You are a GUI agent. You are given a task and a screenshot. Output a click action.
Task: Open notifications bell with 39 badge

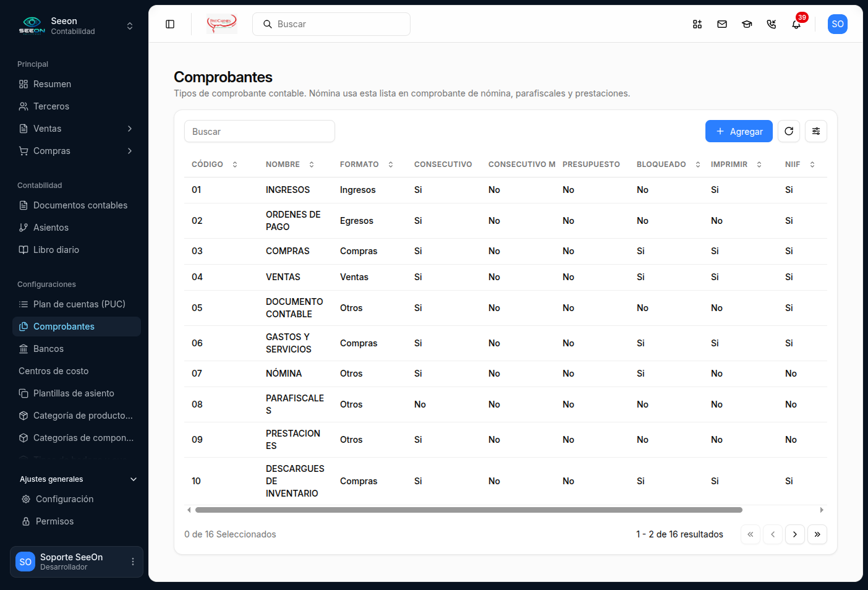click(x=796, y=24)
